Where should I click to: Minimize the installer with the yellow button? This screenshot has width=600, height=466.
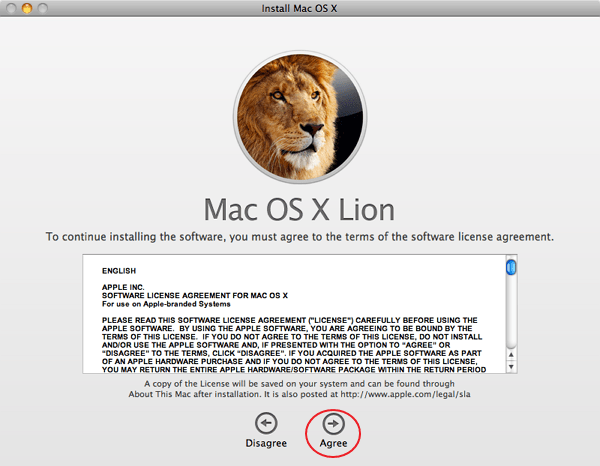point(28,8)
